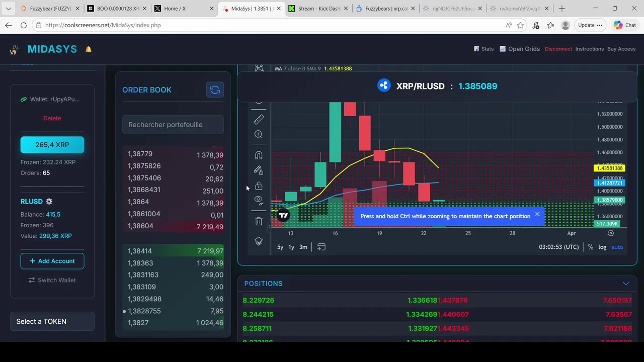Image resolution: width=644 pixels, height=362 pixels.
Task: Open the browser tab search dropdown
Action: coord(8,9)
